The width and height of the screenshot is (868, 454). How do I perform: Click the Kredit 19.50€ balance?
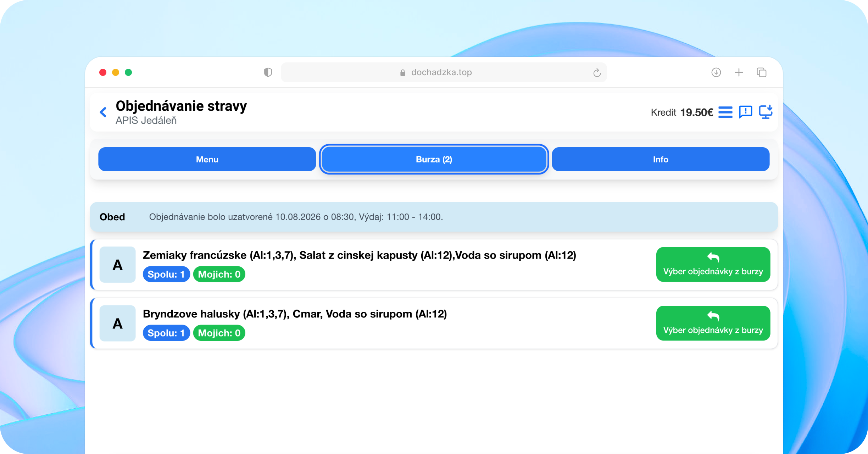click(682, 112)
